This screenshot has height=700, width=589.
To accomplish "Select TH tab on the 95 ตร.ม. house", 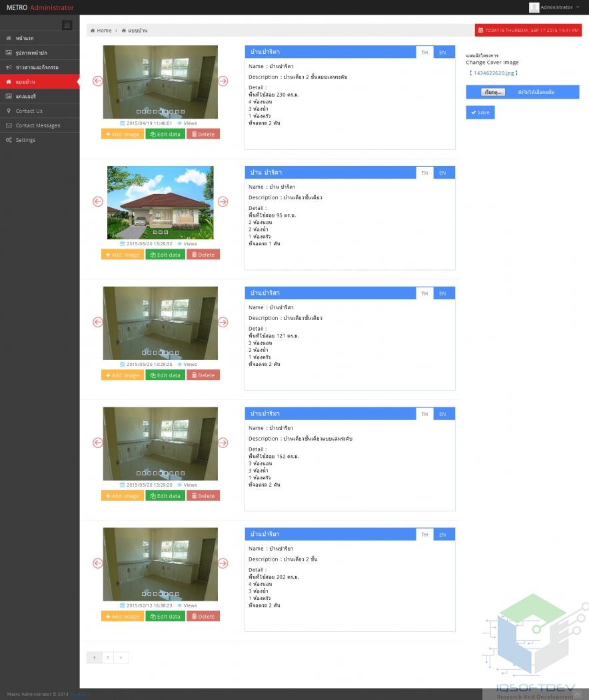I will coord(424,173).
